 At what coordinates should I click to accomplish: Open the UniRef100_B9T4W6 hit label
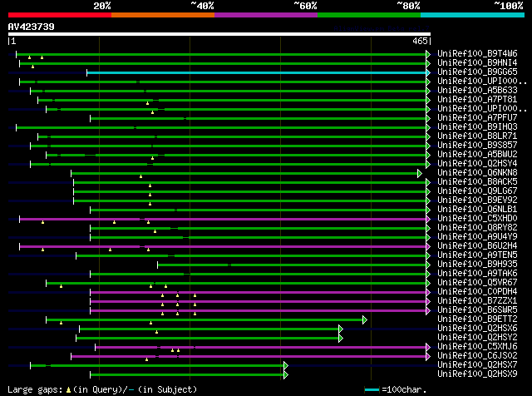477,54
